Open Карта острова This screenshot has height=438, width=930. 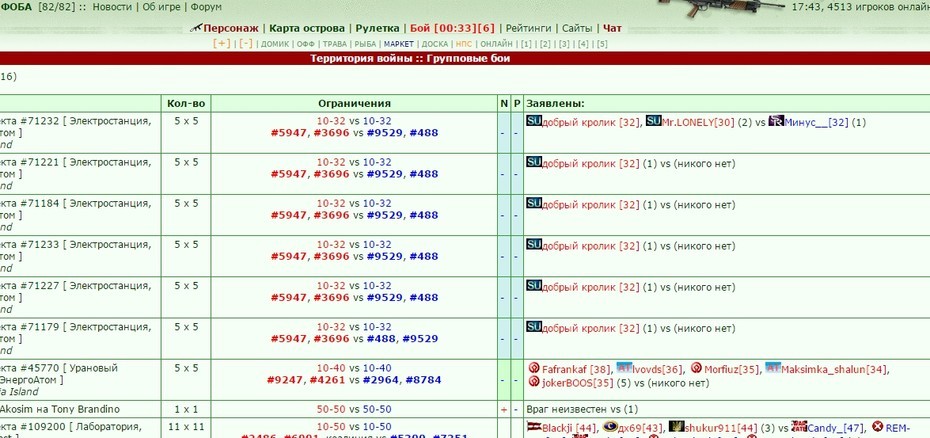coord(307,28)
